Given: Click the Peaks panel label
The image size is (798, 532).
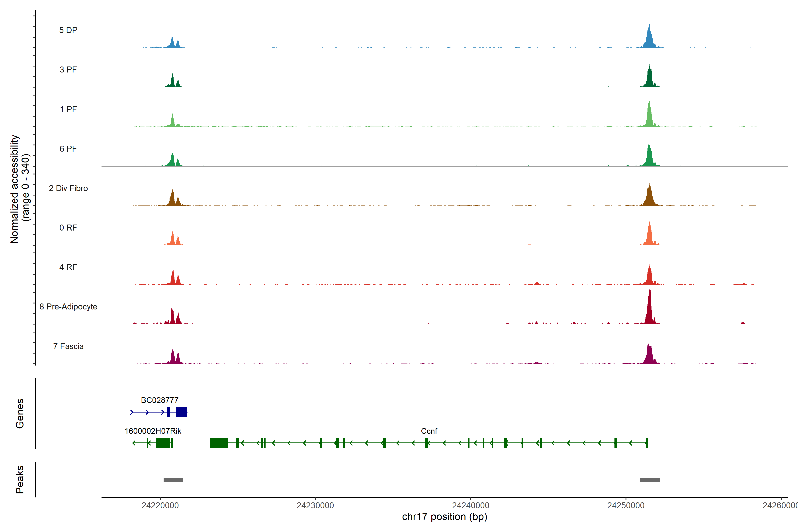Looking at the screenshot, I should pyautogui.click(x=20, y=479).
